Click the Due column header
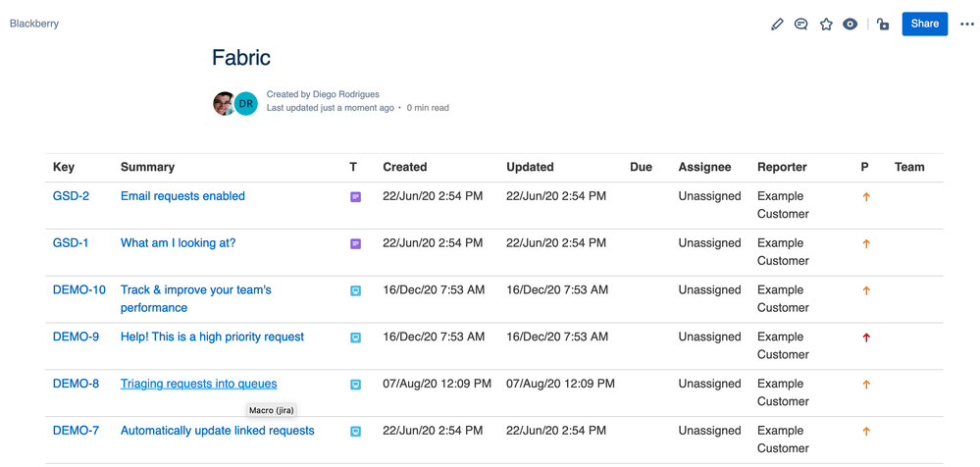Viewport: 980px width, 467px height. [641, 167]
